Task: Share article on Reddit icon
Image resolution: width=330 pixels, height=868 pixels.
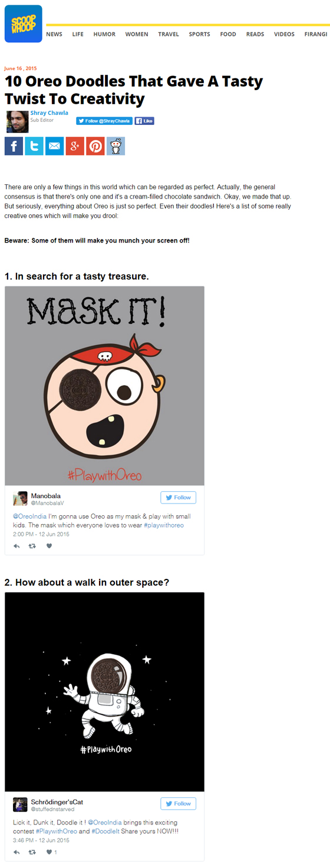Action: [116, 146]
